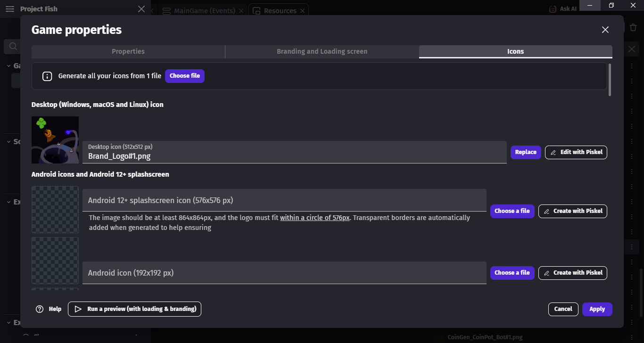644x343 pixels.
Task: Create Android splashscreen icon with Piskel
Action: [573, 211]
